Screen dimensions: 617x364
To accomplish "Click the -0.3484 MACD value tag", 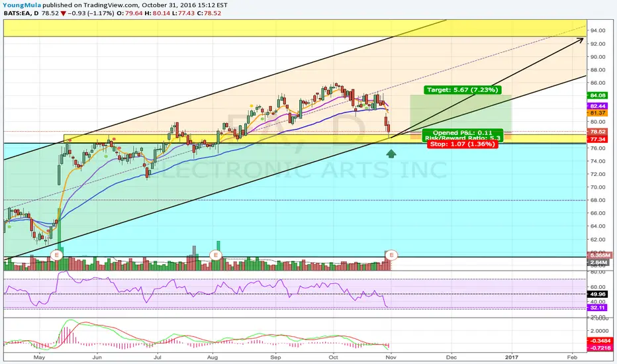I will click(x=599, y=341).
